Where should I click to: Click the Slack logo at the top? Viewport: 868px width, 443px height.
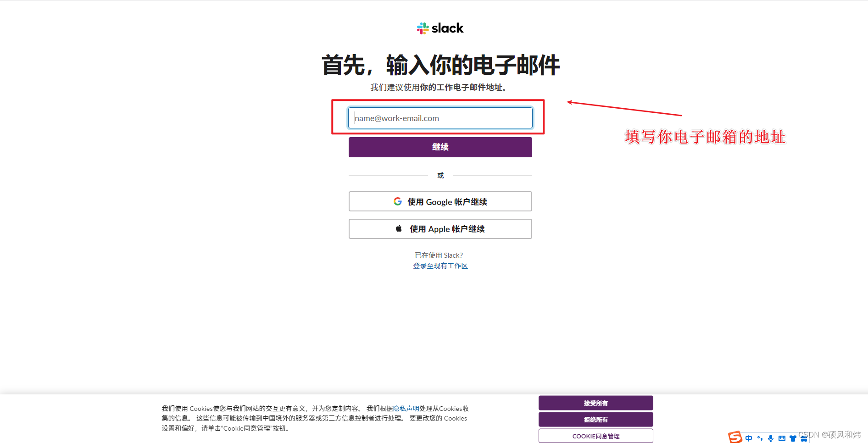point(440,28)
